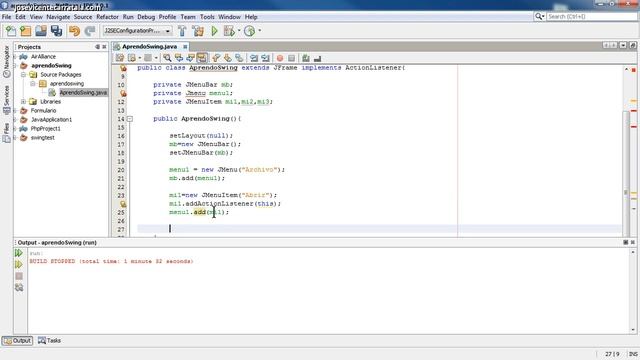
Task: Select AprendoSwing.java in Projects tree
Action: point(83,93)
